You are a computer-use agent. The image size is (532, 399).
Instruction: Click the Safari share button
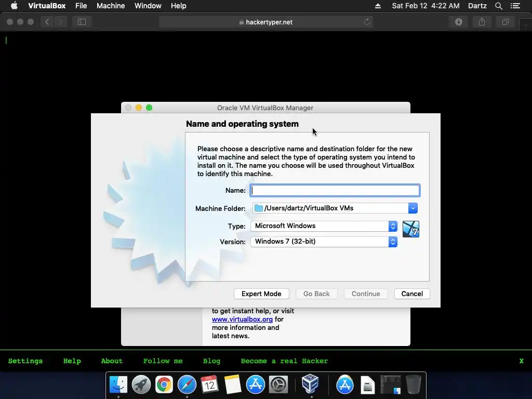click(x=482, y=22)
